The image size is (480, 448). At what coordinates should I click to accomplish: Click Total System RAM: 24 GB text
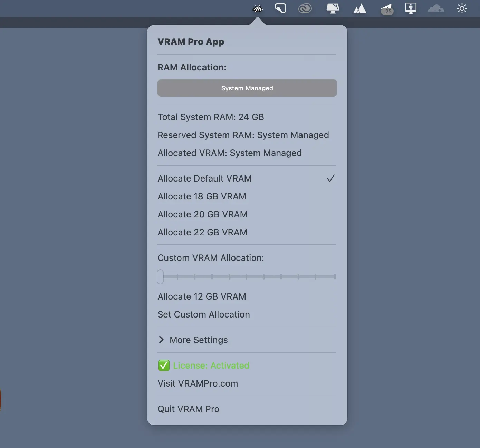211,117
